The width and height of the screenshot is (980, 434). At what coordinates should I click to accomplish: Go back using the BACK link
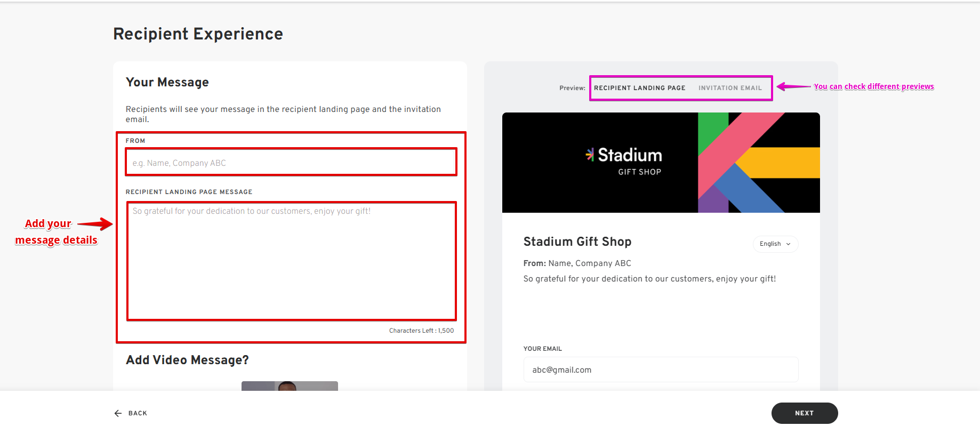tap(131, 413)
